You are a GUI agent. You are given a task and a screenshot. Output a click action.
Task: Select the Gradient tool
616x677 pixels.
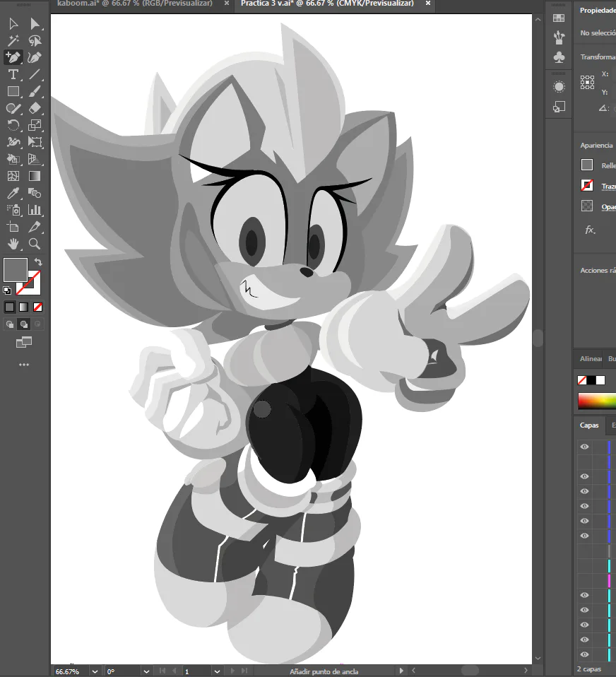pos(35,176)
